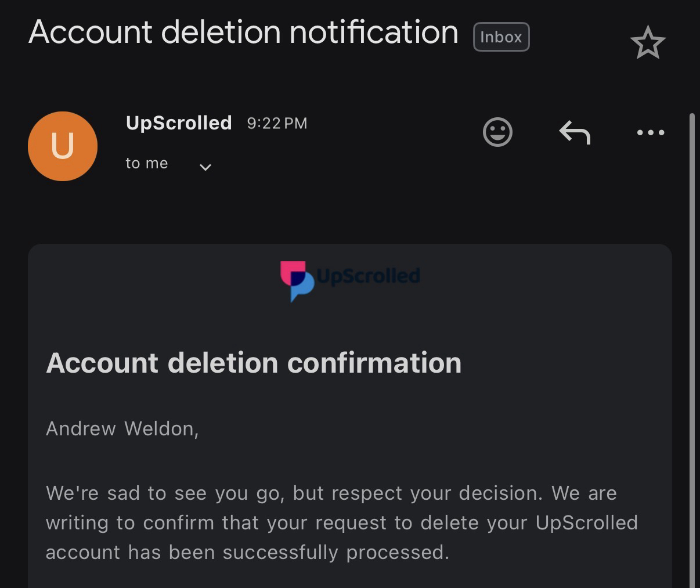
Task: Click the "Account deletion notification" subject line
Action: (x=243, y=33)
